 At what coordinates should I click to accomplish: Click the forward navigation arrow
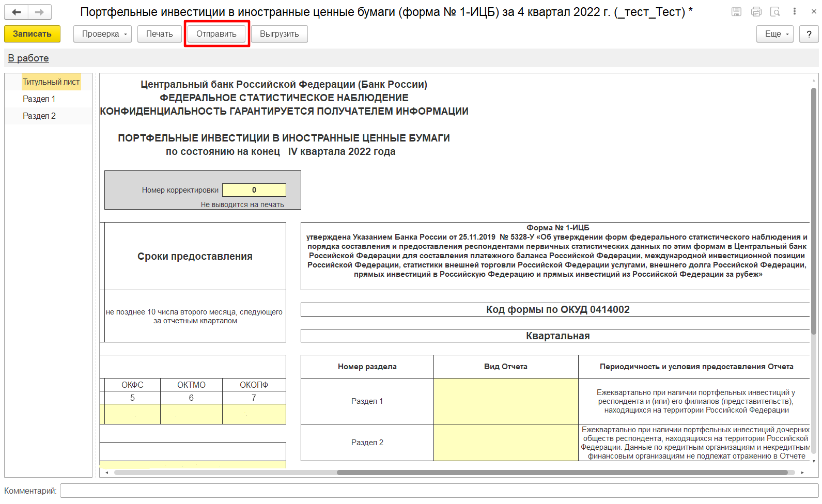click(x=40, y=12)
